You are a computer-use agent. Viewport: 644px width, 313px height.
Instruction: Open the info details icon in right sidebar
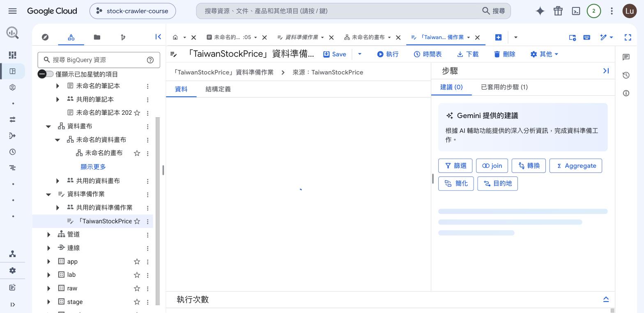coord(626,93)
